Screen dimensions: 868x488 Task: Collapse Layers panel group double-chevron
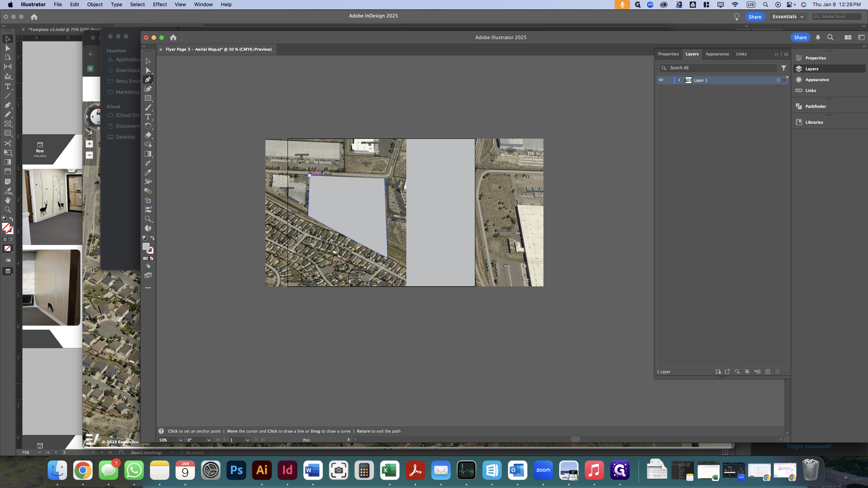pos(776,54)
